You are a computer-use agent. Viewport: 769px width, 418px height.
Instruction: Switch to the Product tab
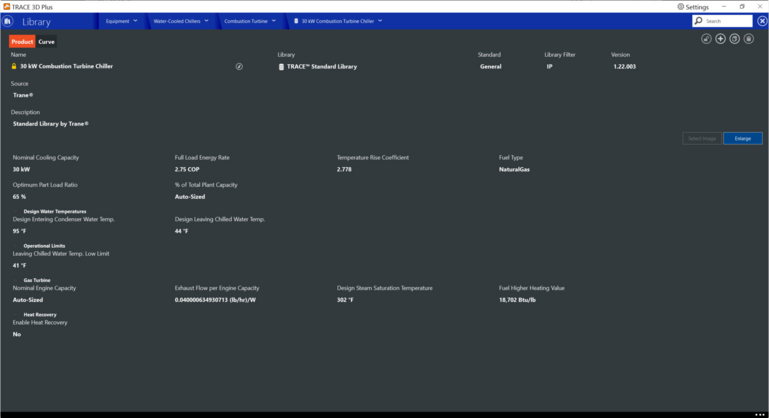22,42
